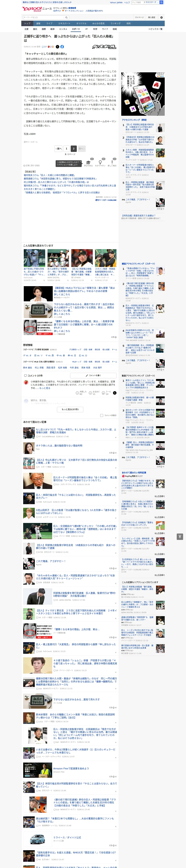This screenshot has width=186, height=868.
Task: Share article on X
Action: click(x=57, y=47)
